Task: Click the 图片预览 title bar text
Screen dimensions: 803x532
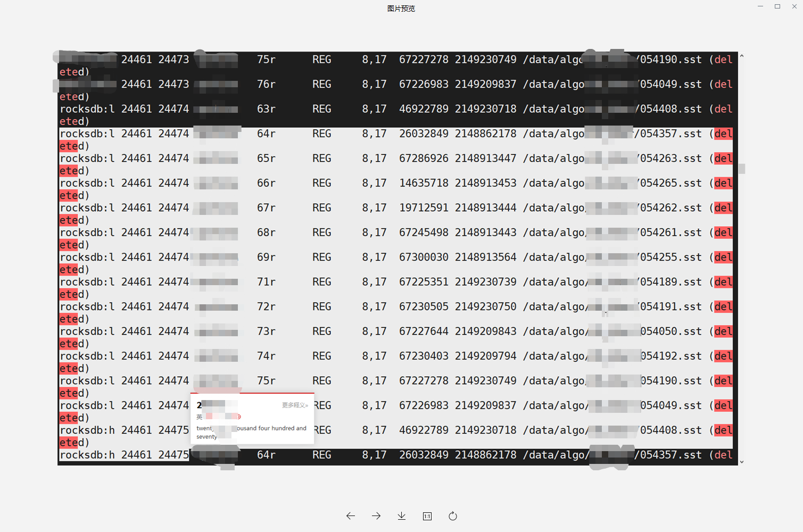Action: click(401, 8)
